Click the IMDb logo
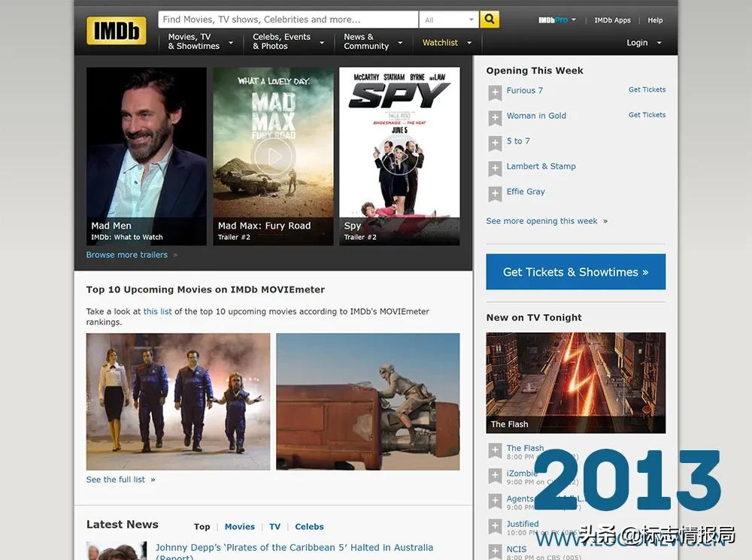This screenshot has height=560, width=752. click(116, 31)
